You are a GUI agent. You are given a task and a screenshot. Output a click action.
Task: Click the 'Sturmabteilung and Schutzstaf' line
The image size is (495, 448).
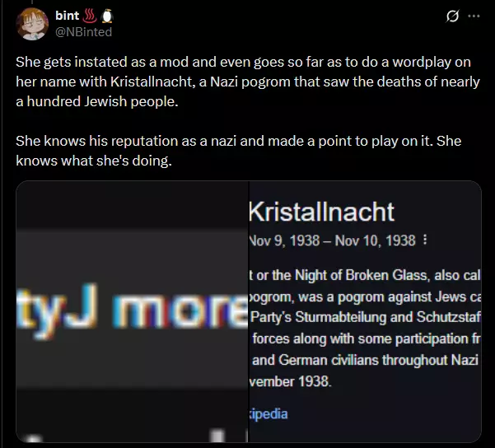[366, 317]
